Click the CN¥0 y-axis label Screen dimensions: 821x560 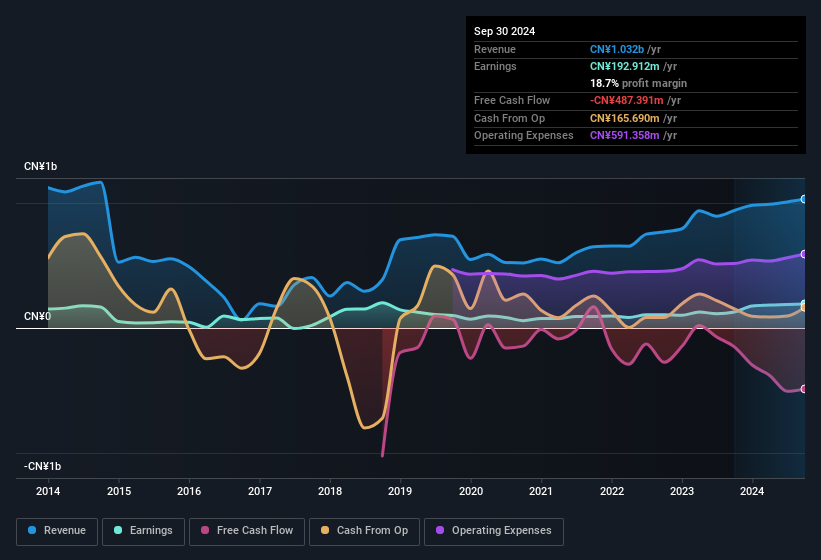point(37,317)
